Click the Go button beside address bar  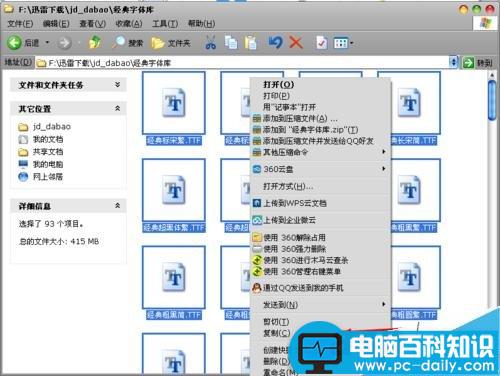[x=478, y=63]
